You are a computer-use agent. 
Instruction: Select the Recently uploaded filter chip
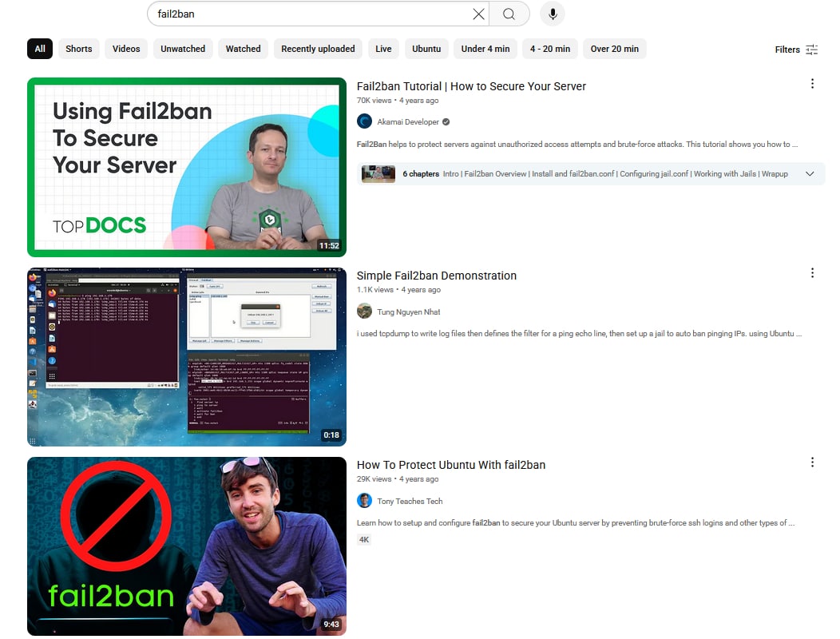pyautogui.click(x=318, y=49)
